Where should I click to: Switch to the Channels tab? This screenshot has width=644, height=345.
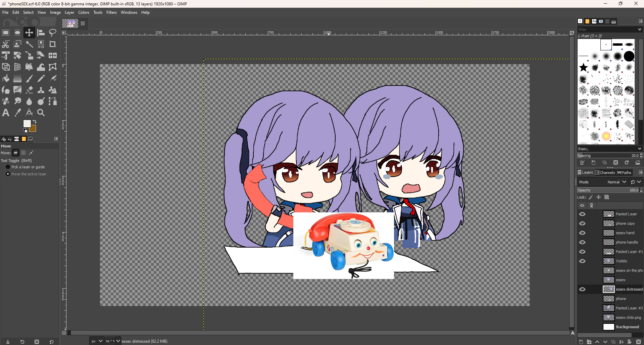(605, 173)
